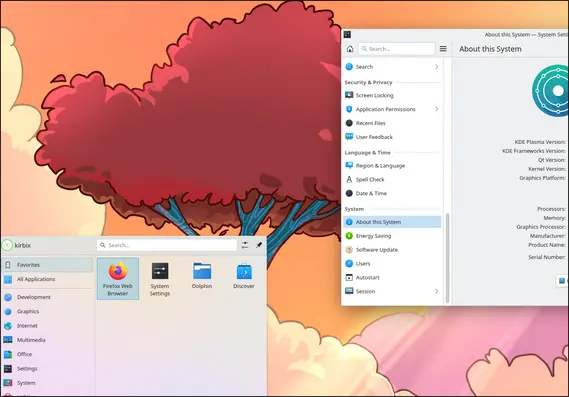Open Dolphin file manager icon
Screen dimensions: 569x397
pyautogui.click(x=202, y=276)
